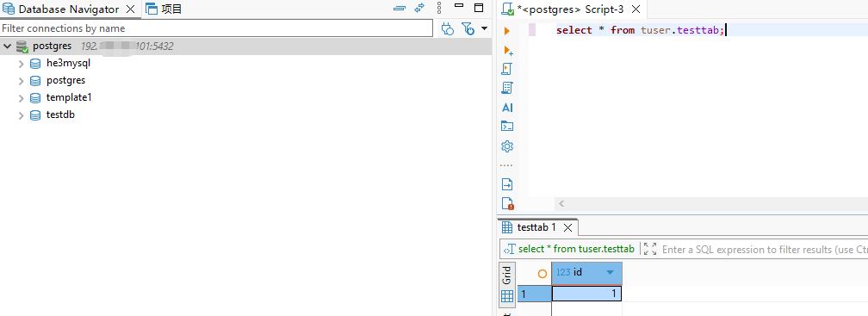Open the SQL console terminal icon
Viewport: 868px width, 316px height.
(x=507, y=126)
